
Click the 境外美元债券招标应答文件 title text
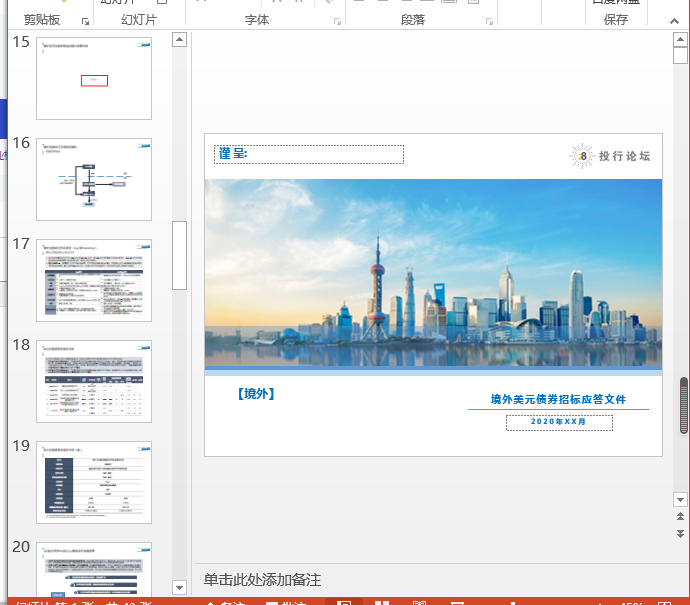[557, 399]
